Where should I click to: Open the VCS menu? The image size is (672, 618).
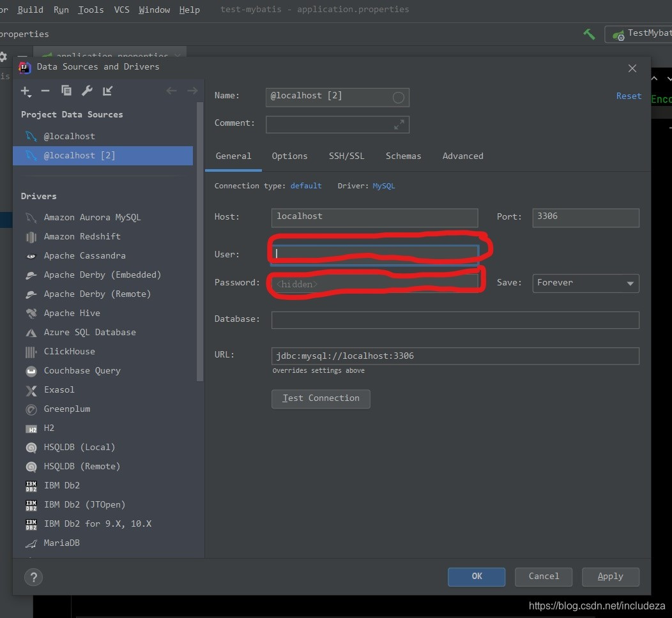pos(122,10)
